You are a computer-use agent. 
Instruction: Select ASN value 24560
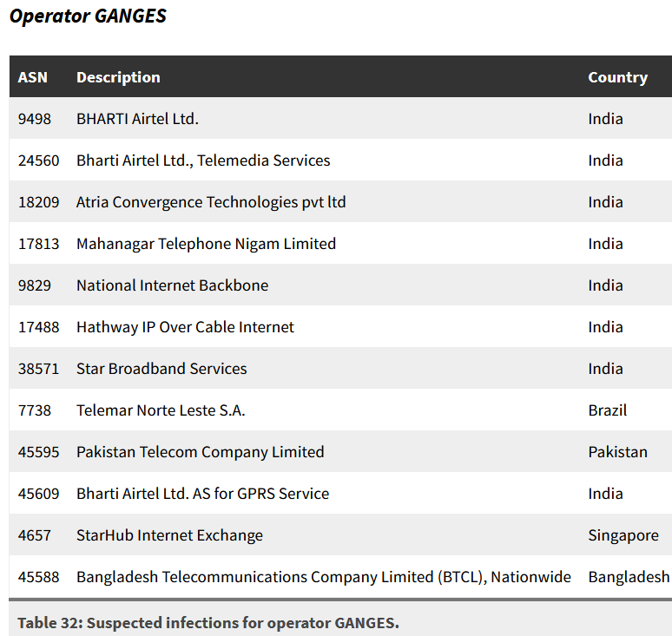pos(38,161)
